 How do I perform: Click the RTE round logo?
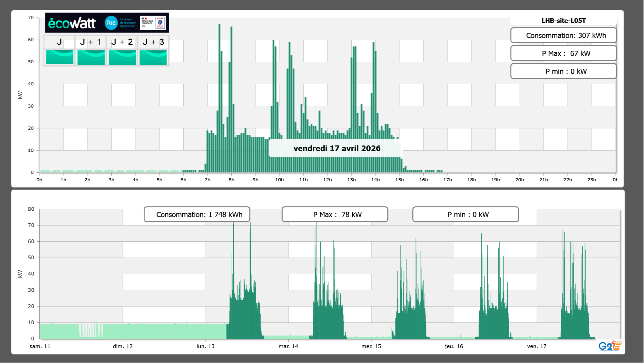[111, 23]
